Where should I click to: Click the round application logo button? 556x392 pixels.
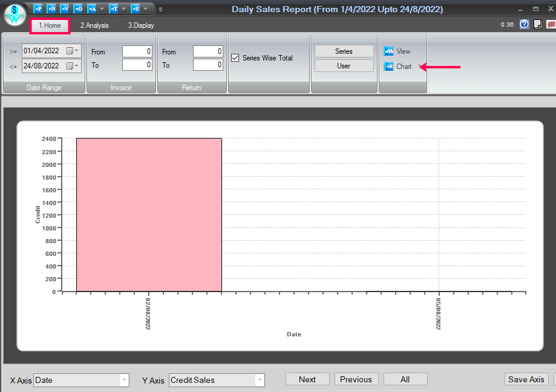pyautogui.click(x=15, y=15)
